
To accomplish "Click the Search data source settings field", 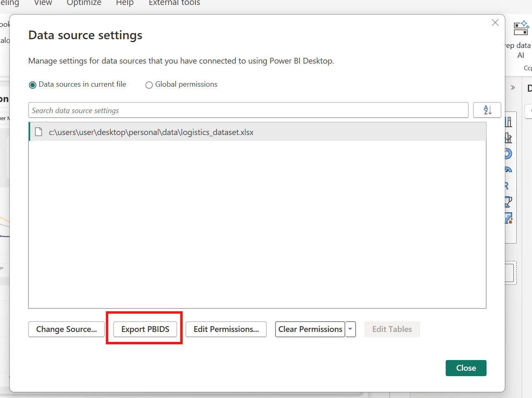I will coord(248,110).
